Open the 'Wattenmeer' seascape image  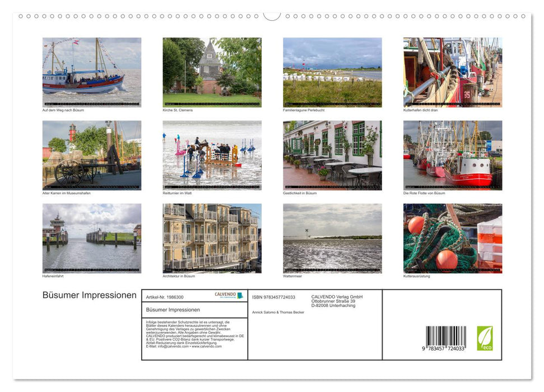[332, 238]
